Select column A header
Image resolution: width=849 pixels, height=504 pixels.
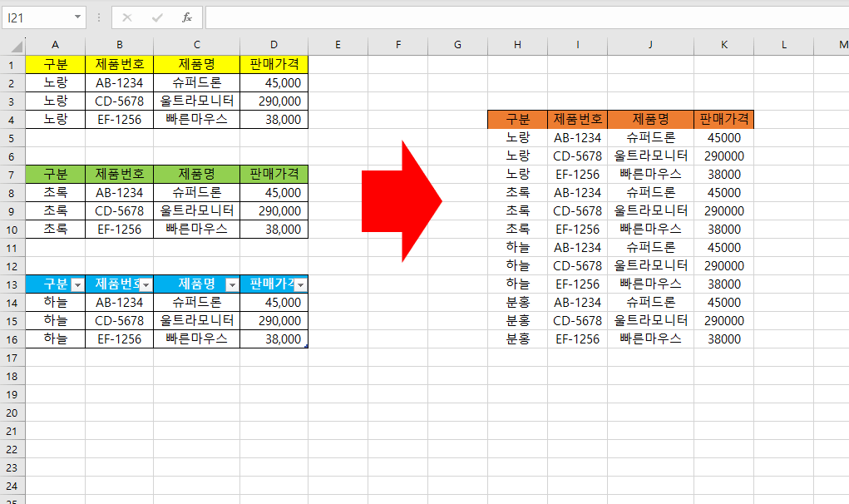pos(55,45)
